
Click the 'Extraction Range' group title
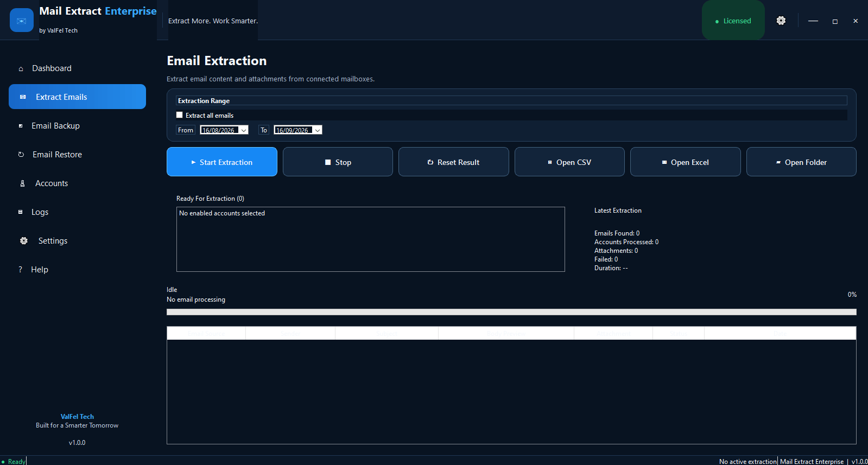click(x=204, y=101)
